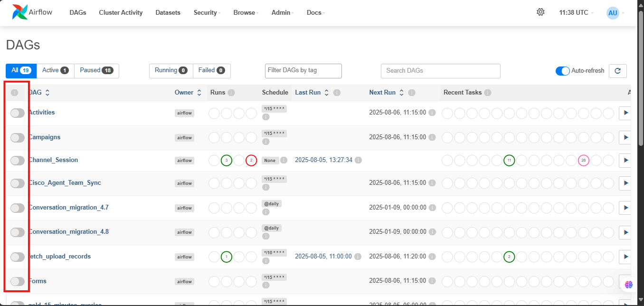Expand the Browse menu
644x306 pixels.
click(x=246, y=13)
